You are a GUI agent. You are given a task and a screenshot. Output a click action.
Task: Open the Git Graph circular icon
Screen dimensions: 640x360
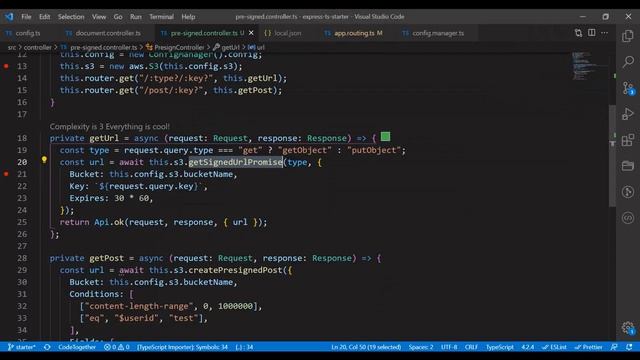coord(628,191)
